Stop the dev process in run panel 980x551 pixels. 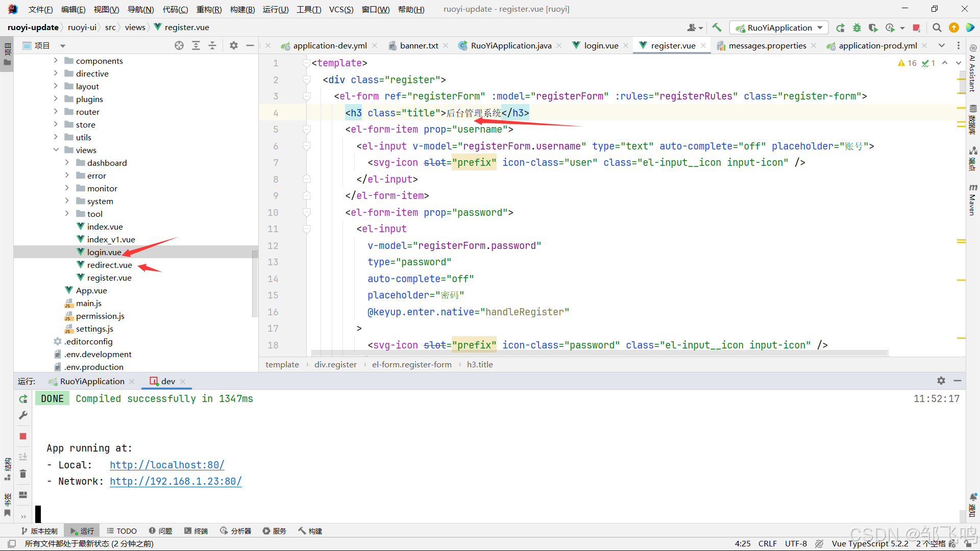23,436
